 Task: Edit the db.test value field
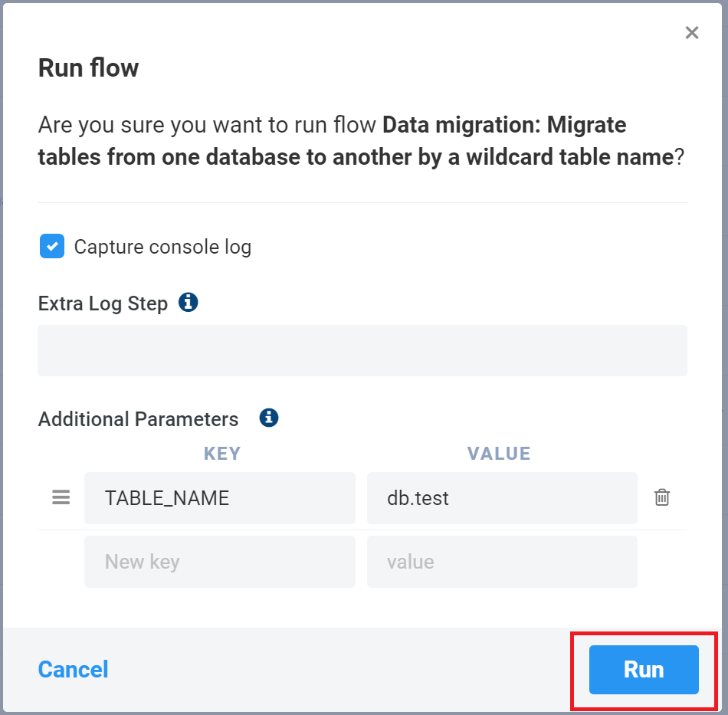pyautogui.click(x=502, y=498)
